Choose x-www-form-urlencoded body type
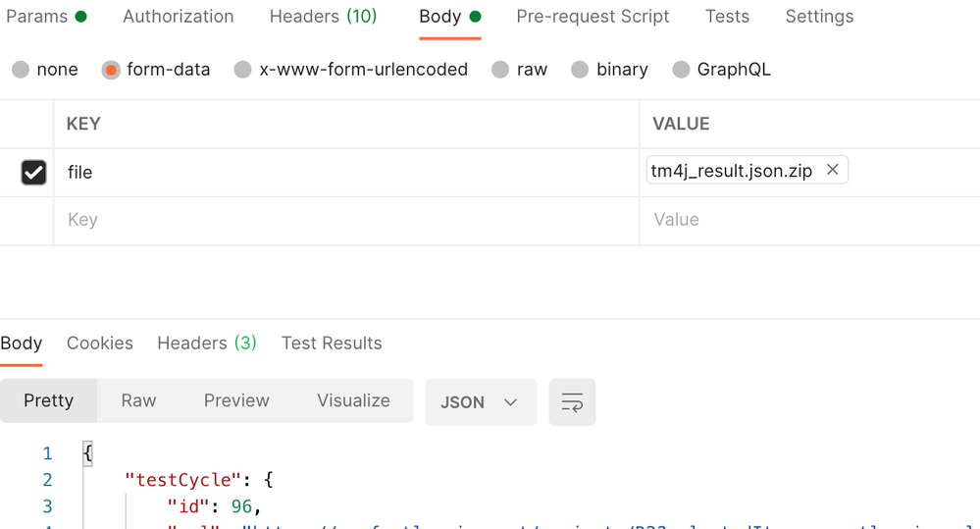This screenshot has height=529, width=980. coord(243,70)
